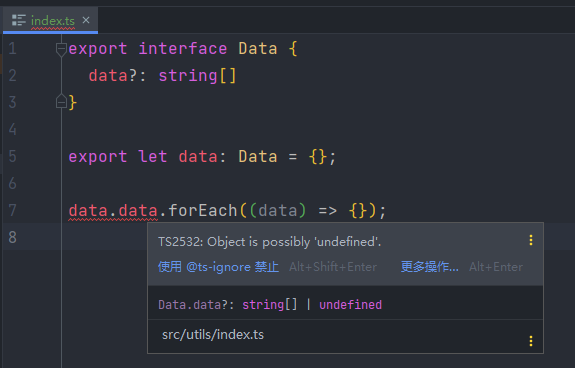Click the '(data)' parameter on line 7

coord(278,211)
